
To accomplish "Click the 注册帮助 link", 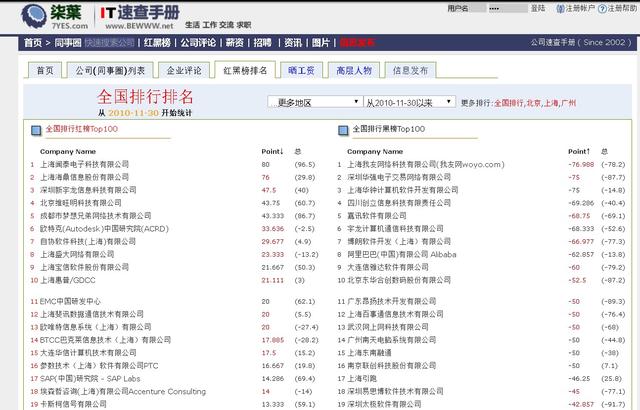I will coord(622,8).
